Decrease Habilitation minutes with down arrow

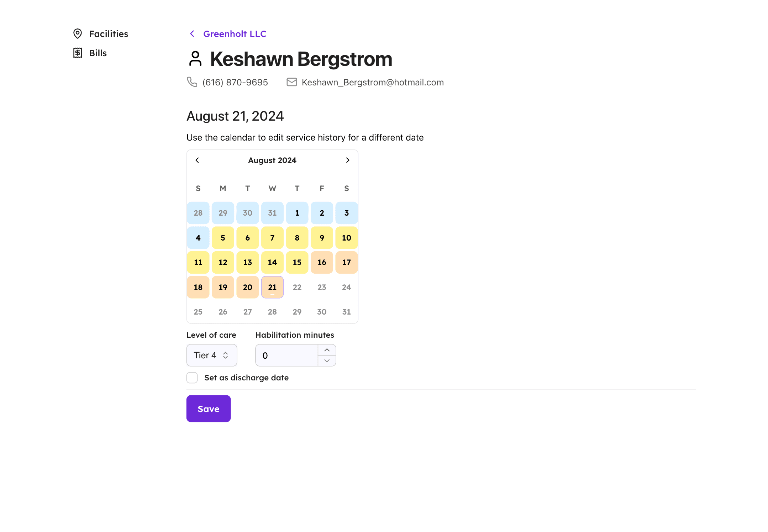coord(327,360)
